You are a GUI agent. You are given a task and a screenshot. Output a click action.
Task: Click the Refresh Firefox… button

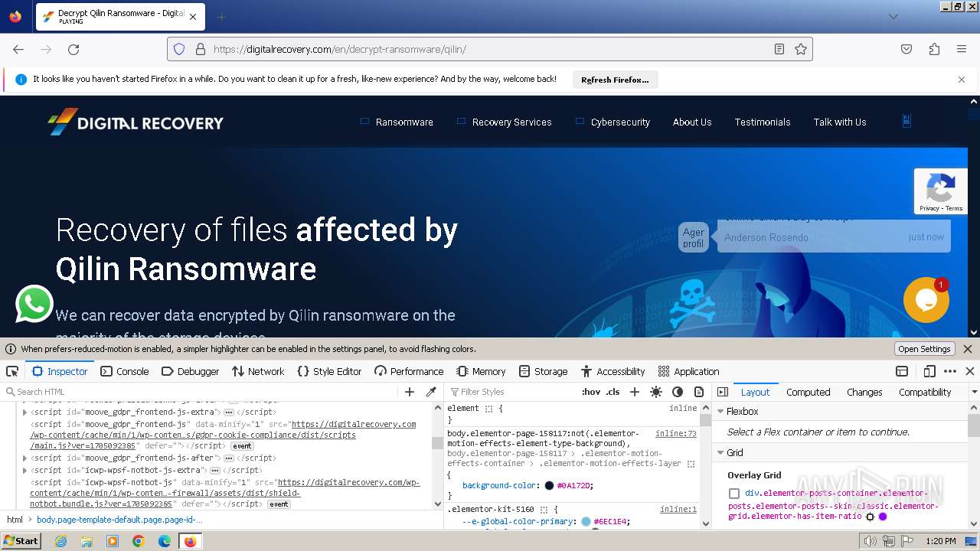point(615,80)
